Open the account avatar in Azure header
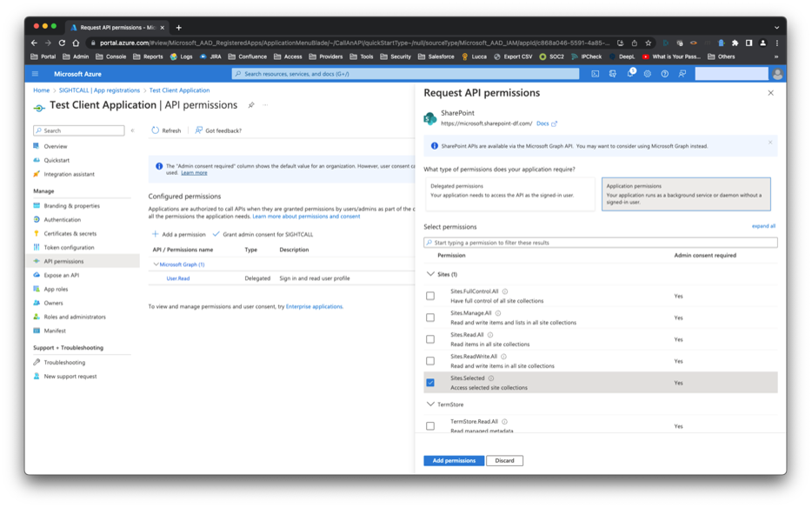 (777, 74)
